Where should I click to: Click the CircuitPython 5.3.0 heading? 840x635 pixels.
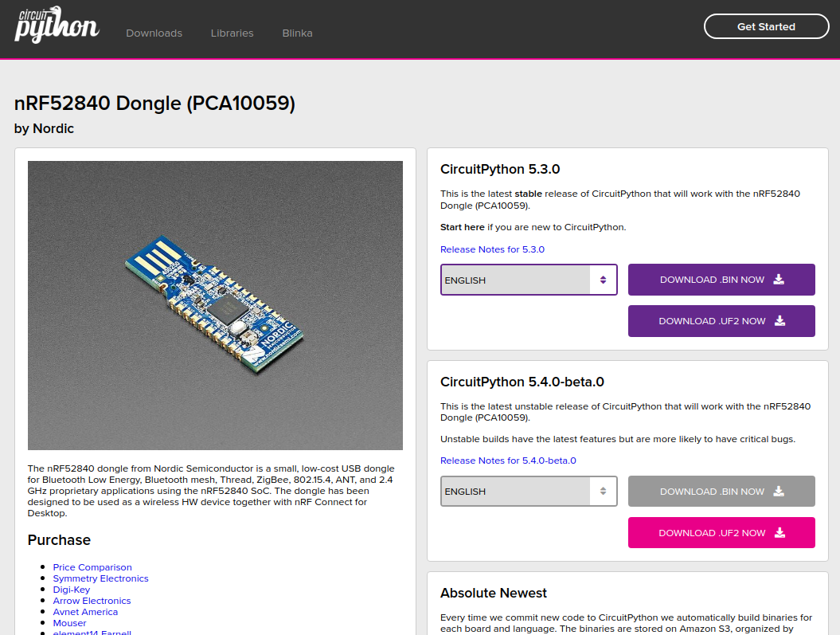coord(500,170)
